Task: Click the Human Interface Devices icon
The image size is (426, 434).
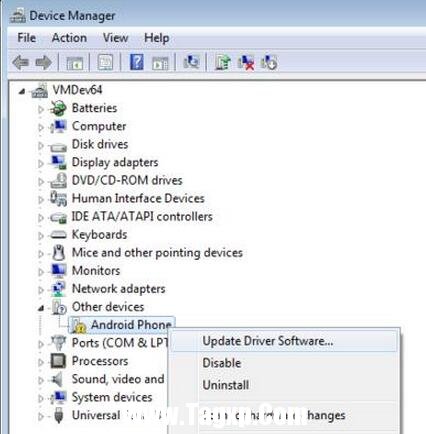Action: (x=58, y=198)
